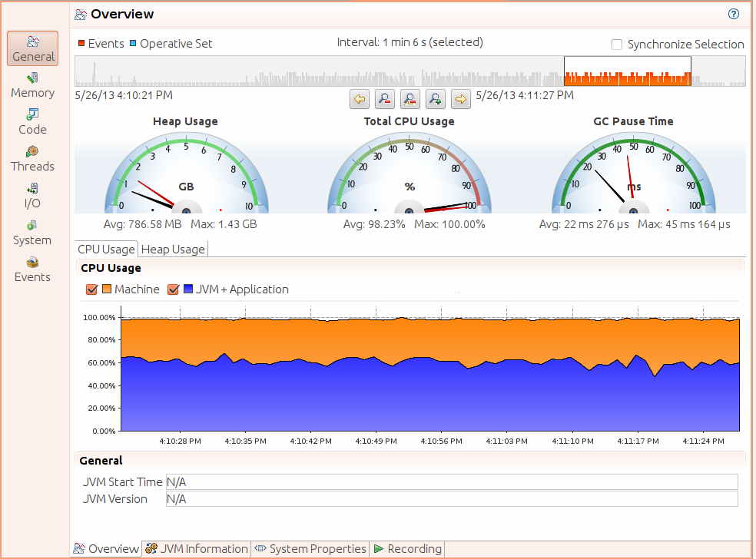Screen dimensions: 756x559
Task: Open the Memory section in sidebar
Action: [x=33, y=85]
